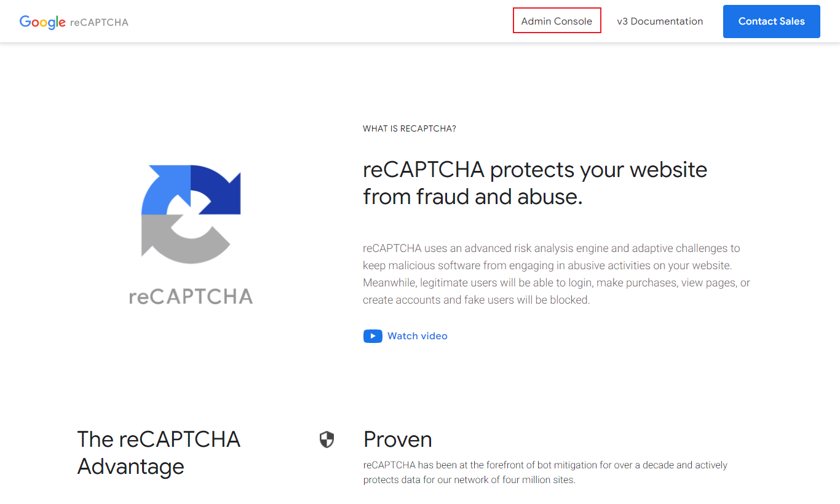
Task: Click the Proven heading
Action: (397, 439)
